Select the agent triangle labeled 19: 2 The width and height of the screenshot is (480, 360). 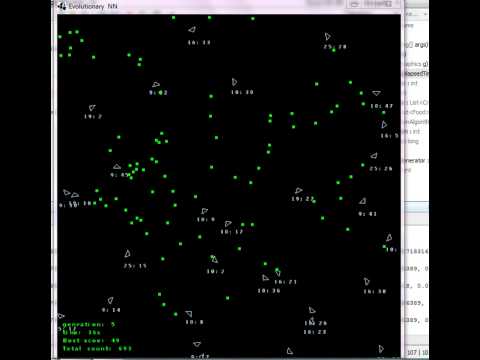[x=92, y=108]
